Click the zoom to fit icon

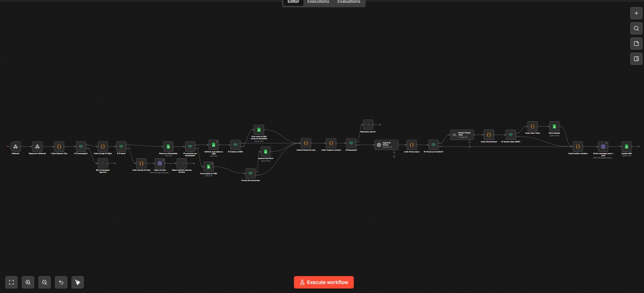pos(11,282)
